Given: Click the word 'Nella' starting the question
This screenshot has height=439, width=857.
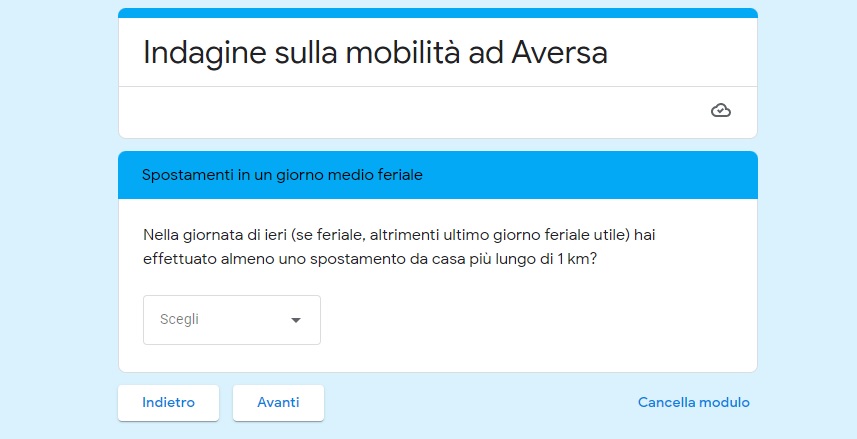Looking at the screenshot, I should coord(161,235).
